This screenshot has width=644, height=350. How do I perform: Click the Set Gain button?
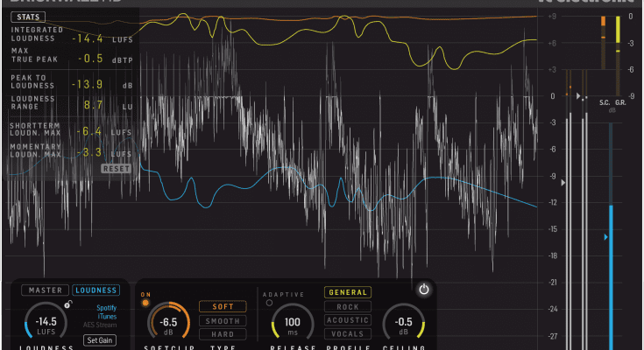coord(100,339)
